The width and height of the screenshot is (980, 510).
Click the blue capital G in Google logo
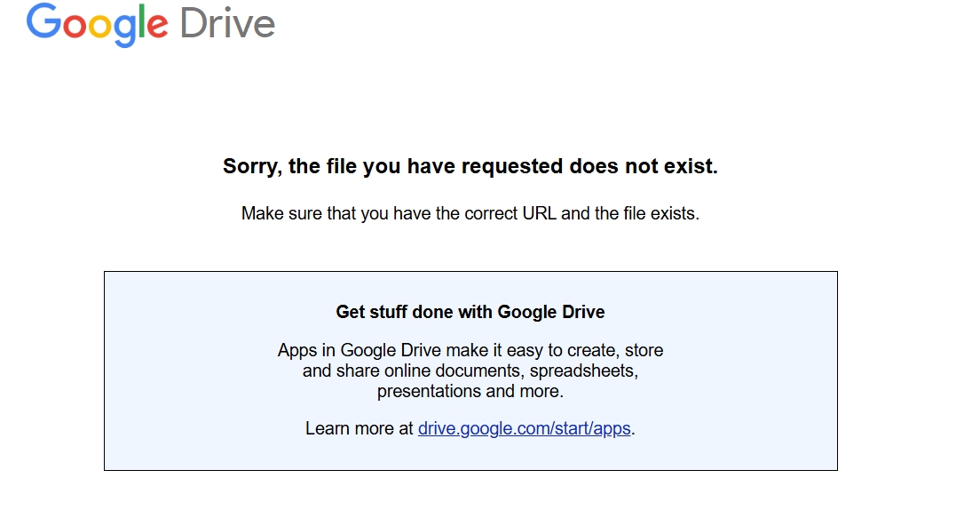[x=43, y=21]
